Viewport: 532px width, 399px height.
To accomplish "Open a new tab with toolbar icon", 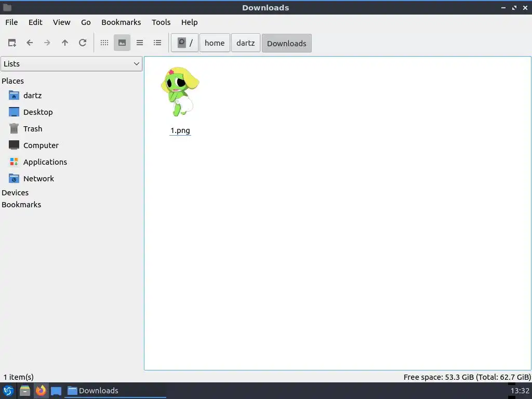I will [12, 43].
